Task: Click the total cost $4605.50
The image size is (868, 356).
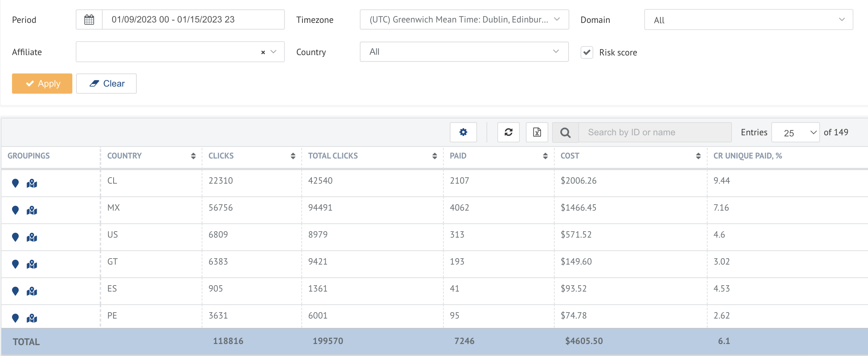Action: click(x=584, y=341)
